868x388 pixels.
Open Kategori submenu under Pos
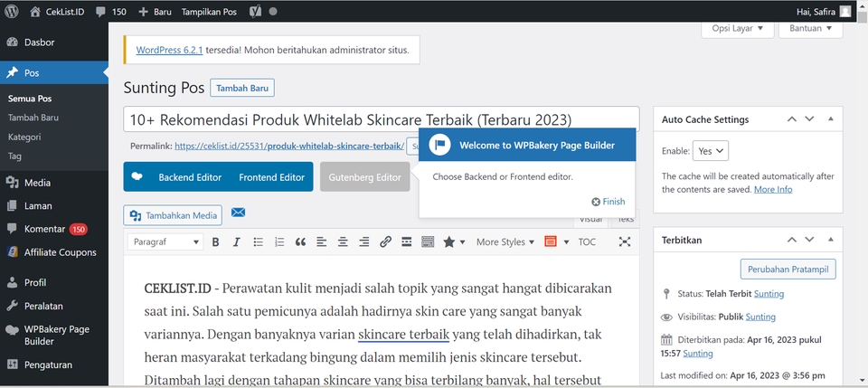tap(24, 137)
